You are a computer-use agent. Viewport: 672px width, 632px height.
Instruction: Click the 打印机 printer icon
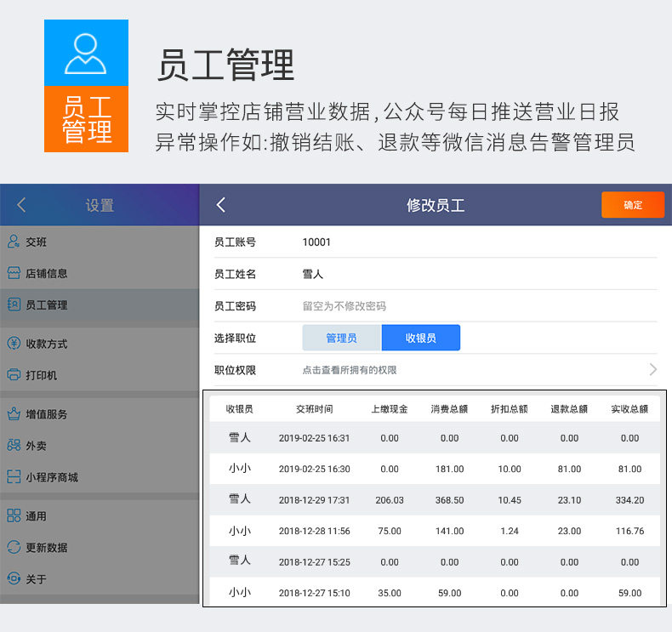click(14, 375)
